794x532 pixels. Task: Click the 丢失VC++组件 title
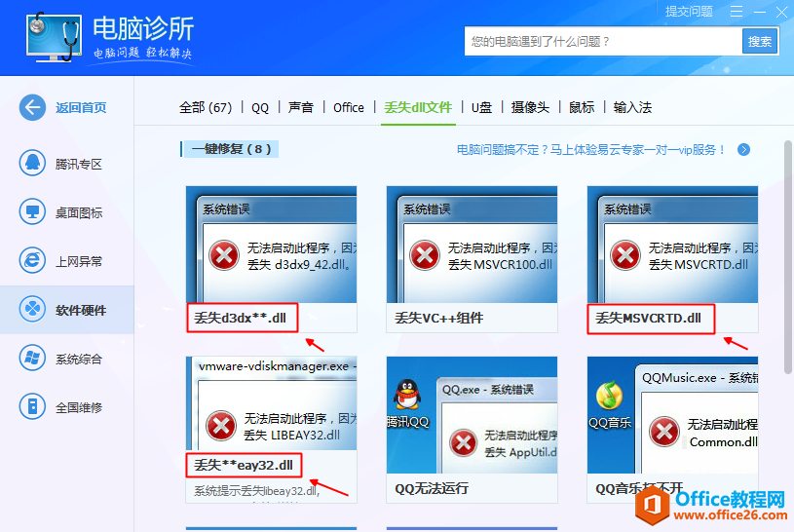tap(439, 318)
